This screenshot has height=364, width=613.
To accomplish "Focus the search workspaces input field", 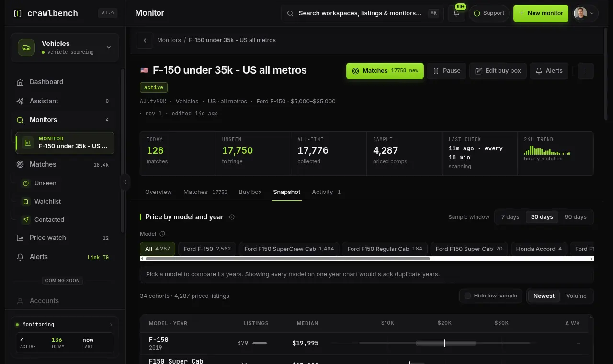I will (x=362, y=13).
